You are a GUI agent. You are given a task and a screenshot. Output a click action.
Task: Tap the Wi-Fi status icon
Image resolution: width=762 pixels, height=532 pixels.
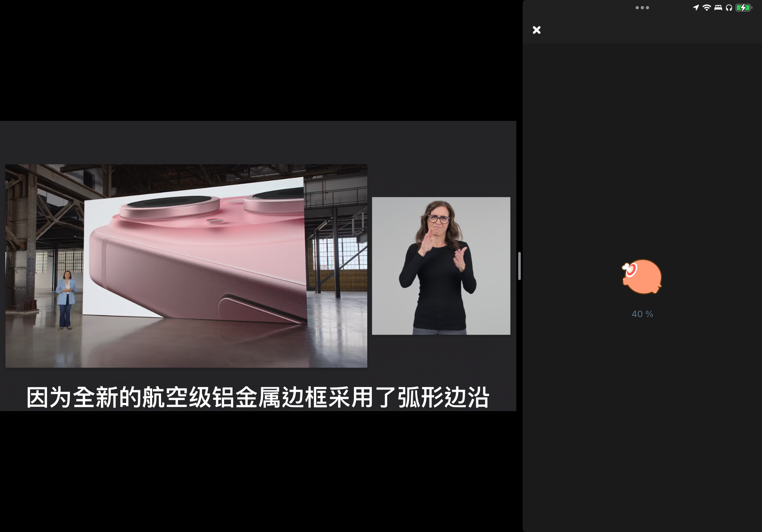click(x=707, y=7)
